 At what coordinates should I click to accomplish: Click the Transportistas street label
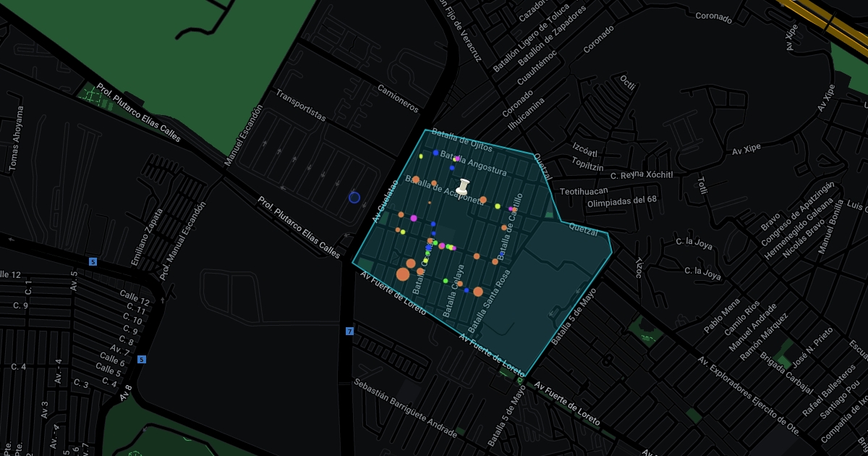click(x=300, y=106)
